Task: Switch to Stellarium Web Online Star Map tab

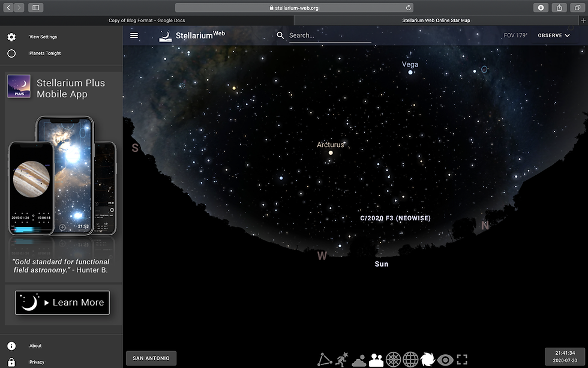Action: click(436, 20)
